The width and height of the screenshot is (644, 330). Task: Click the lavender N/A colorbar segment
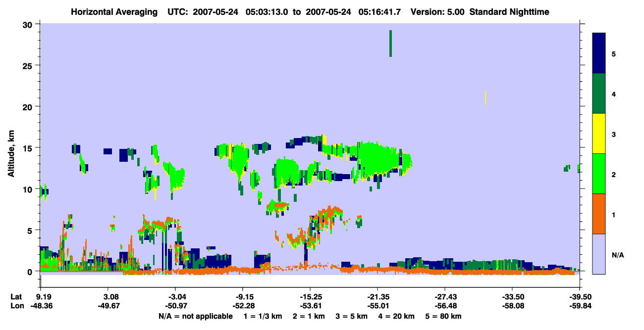tap(599, 254)
